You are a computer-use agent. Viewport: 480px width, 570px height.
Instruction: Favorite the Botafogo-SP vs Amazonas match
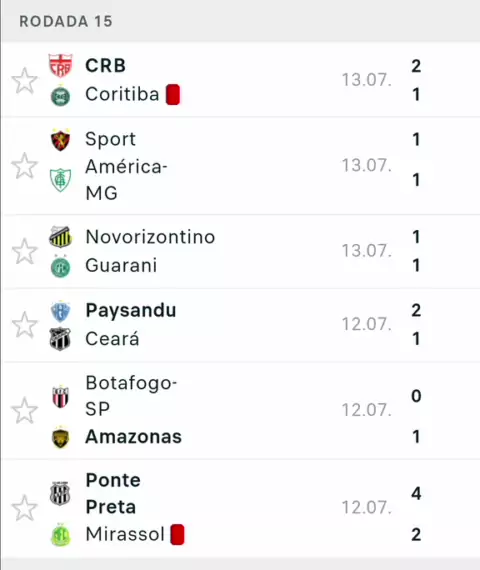point(24,411)
